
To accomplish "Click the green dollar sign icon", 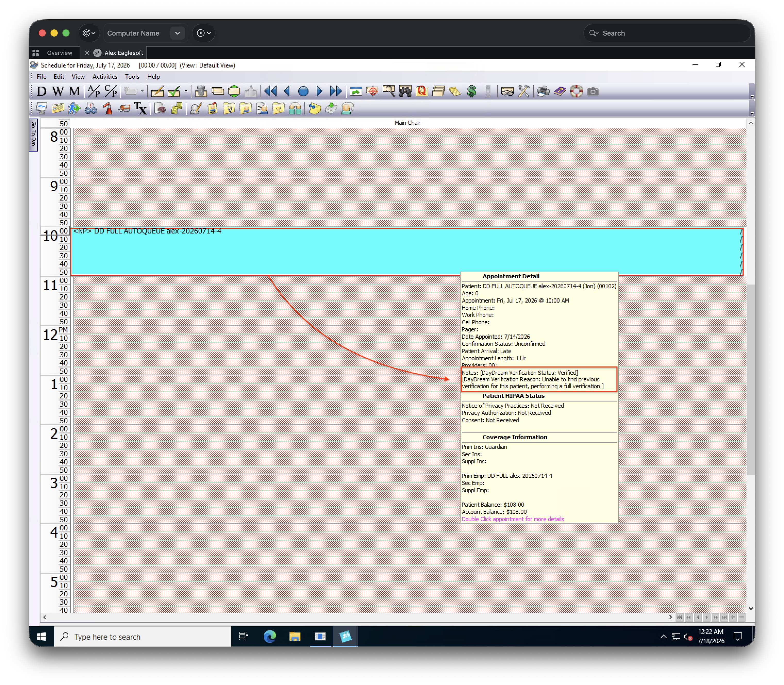I will (472, 91).
